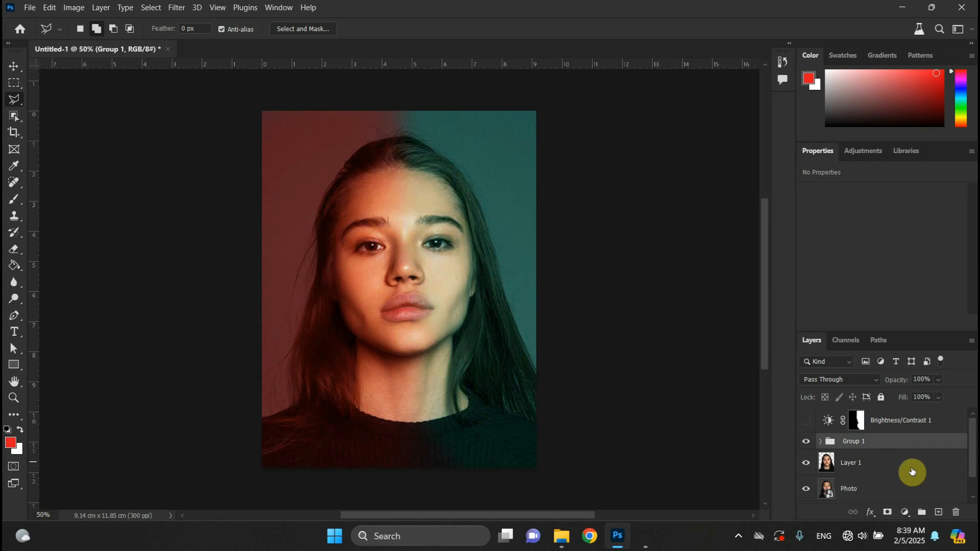
Task: Click the foreground color swatch in toolbar
Action: click(11, 443)
